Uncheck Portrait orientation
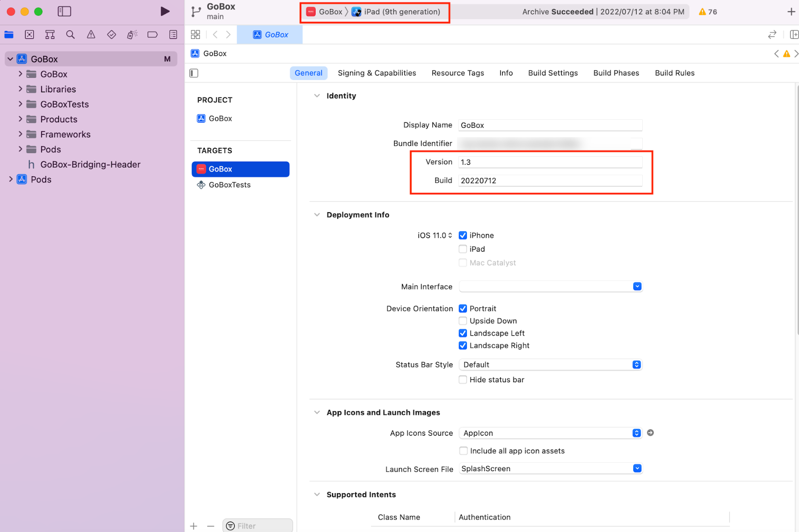799x532 pixels. [x=463, y=308]
